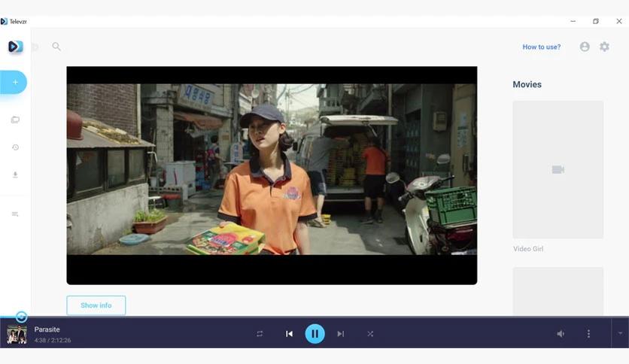Click the Show info button
The width and height of the screenshot is (629, 364).
point(96,305)
